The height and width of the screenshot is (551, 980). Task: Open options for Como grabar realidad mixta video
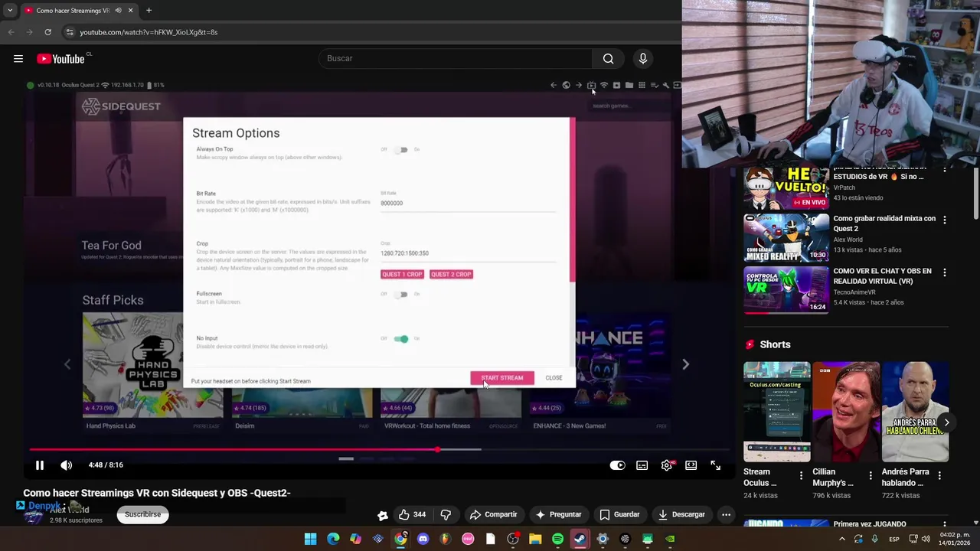(944, 220)
